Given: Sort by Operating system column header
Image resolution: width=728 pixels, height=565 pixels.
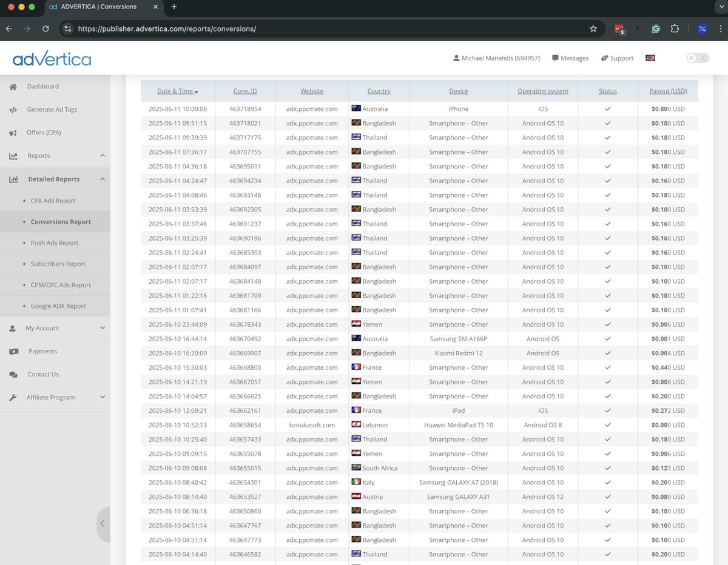Looking at the screenshot, I should pyautogui.click(x=543, y=91).
